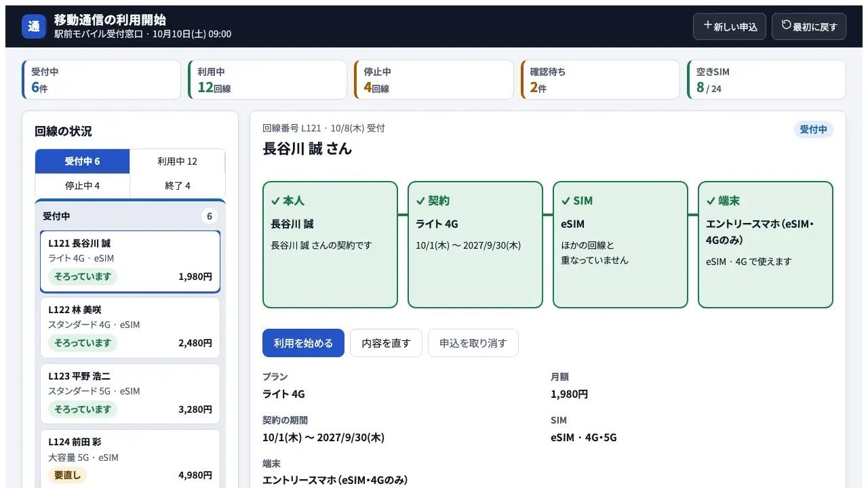Click そろっています badge on L122

(82, 343)
